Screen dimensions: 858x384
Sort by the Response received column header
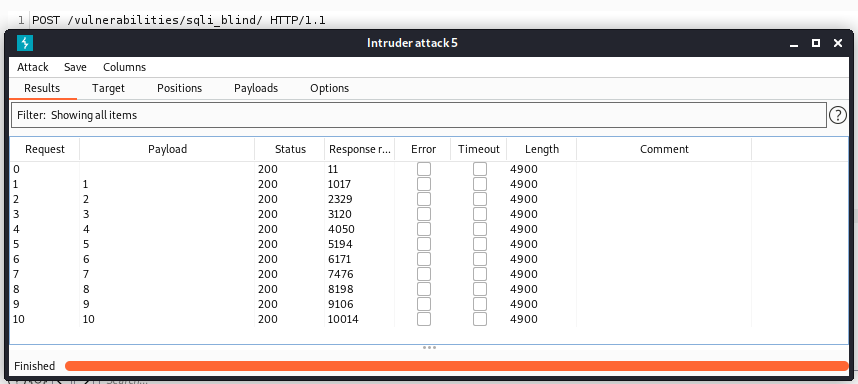pos(360,149)
